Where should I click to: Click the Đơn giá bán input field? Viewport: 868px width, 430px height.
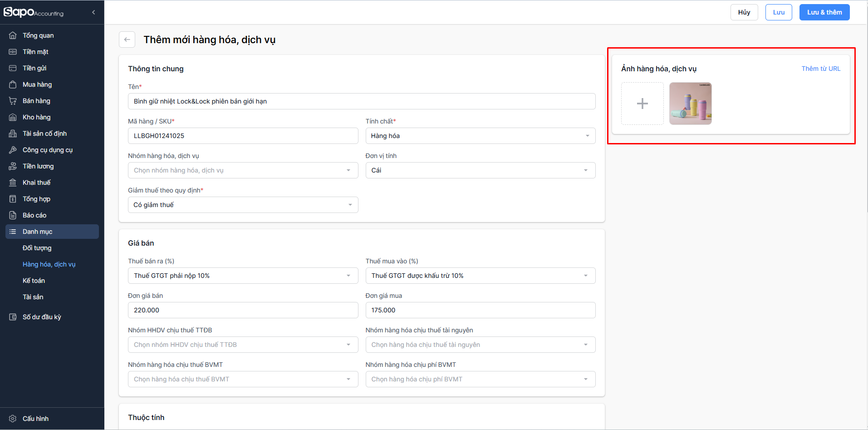click(243, 310)
